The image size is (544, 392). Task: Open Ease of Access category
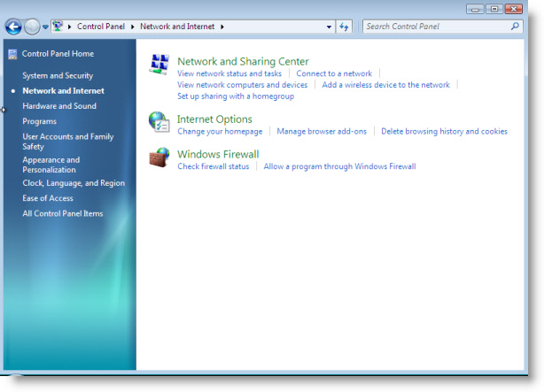48,198
